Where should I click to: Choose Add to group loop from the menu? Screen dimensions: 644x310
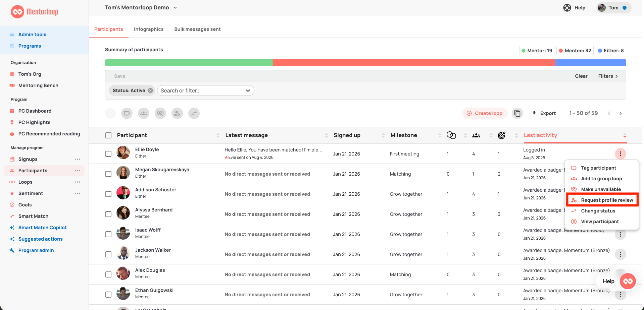pos(602,179)
